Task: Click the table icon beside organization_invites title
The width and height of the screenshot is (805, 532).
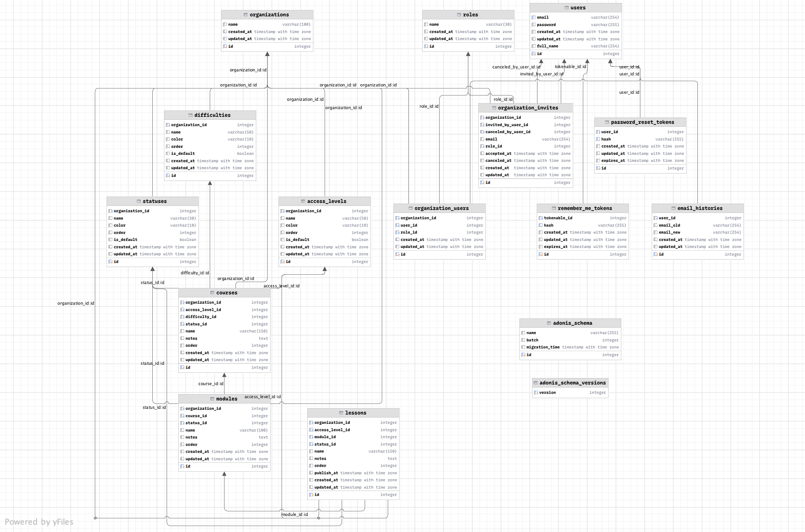Action: pyautogui.click(x=494, y=107)
